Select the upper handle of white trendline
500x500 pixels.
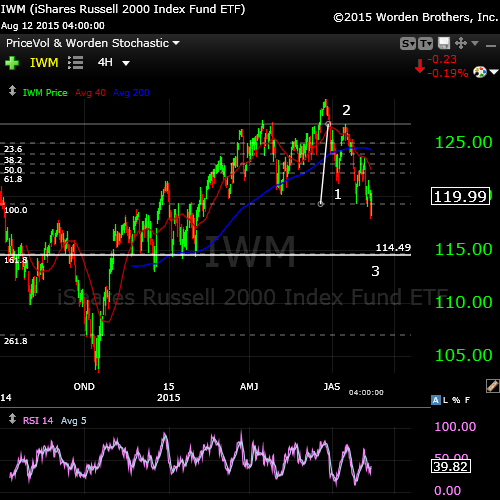[328, 124]
